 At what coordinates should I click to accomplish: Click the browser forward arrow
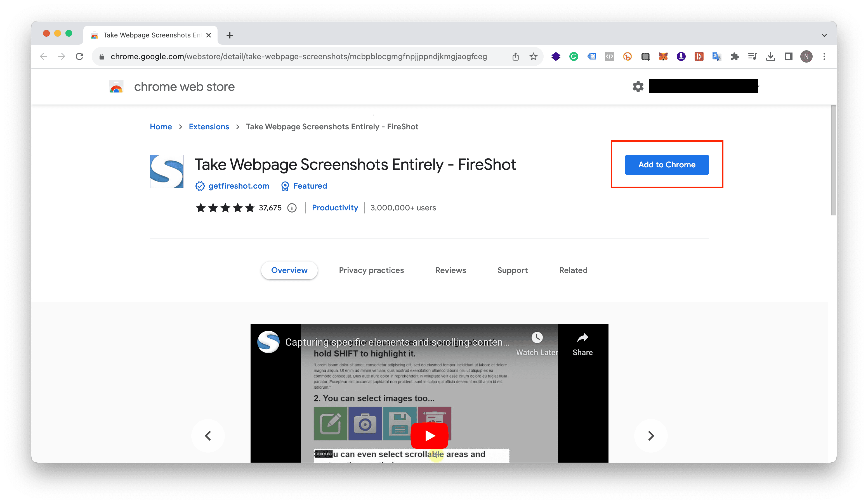tap(61, 56)
